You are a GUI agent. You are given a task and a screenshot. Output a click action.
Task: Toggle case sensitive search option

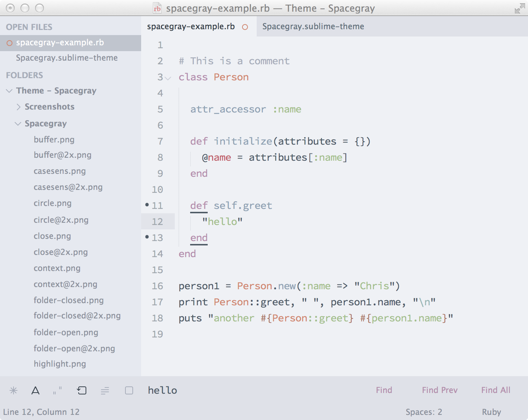(x=35, y=390)
